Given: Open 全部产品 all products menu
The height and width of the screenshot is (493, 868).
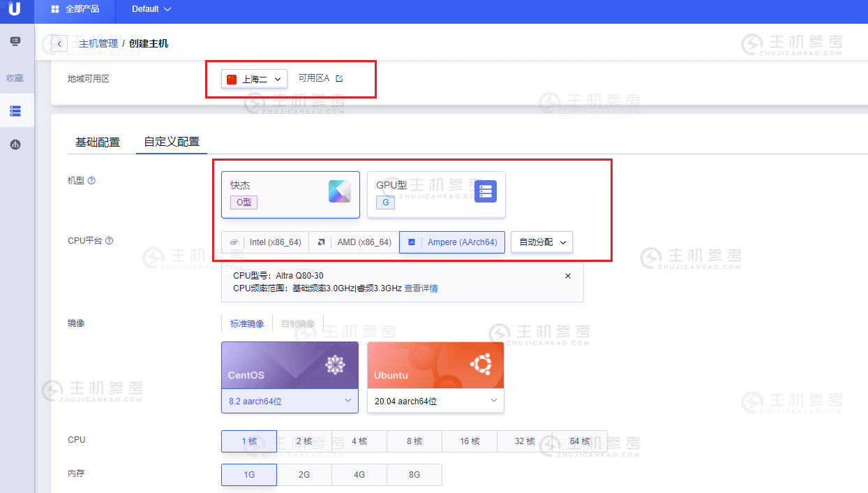Looking at the screenshot, I should [75, 10].
